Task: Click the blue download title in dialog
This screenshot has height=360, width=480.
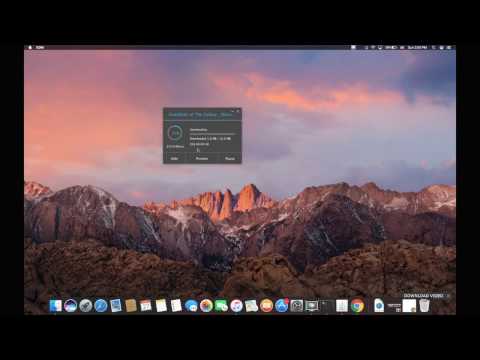Action: tap(200, 114)
